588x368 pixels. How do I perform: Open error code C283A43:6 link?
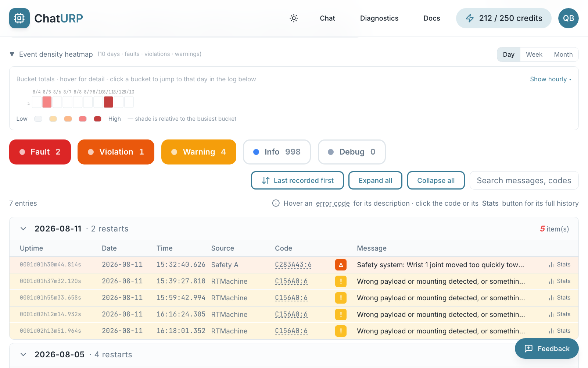coord(293,265)
